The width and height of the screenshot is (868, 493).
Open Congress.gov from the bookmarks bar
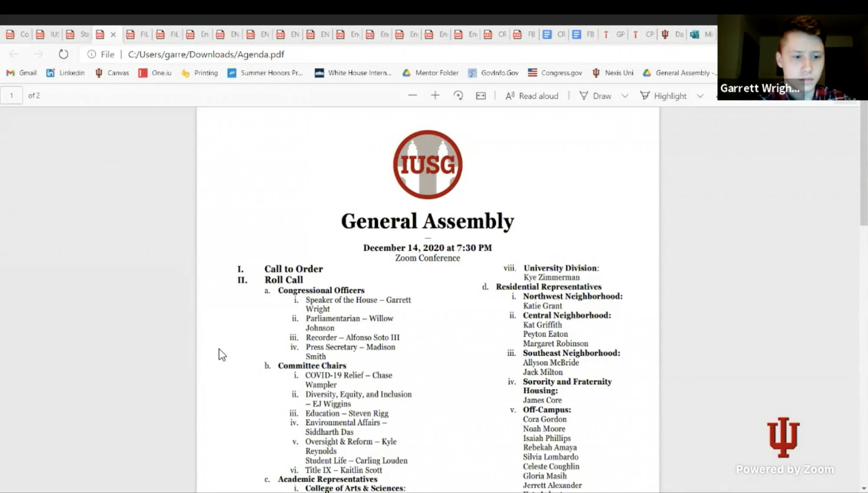click(555, 73)
